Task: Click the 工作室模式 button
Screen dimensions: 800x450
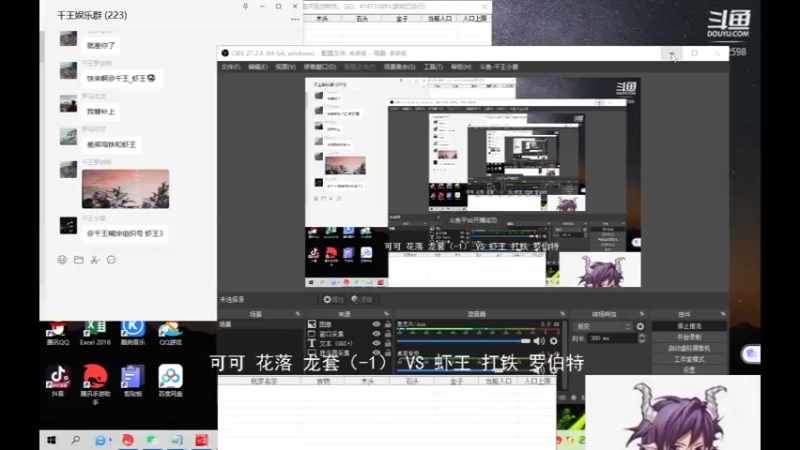Action: 689,359
